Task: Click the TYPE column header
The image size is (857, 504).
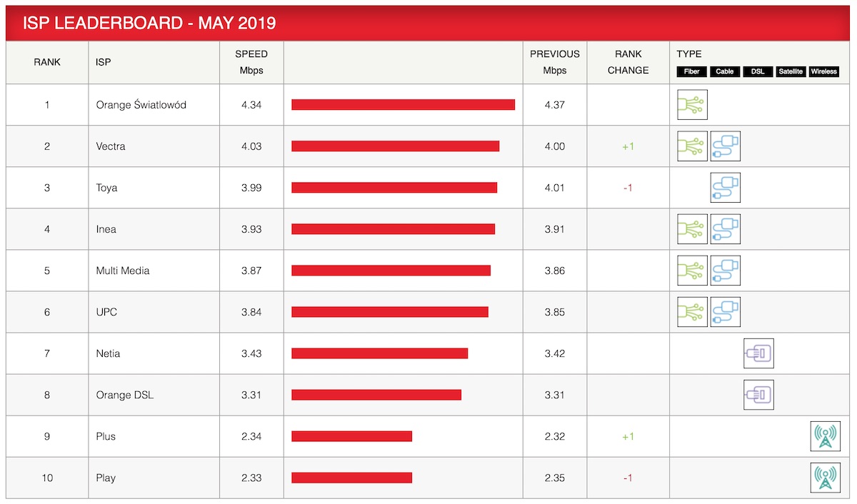Action: click(689, 54)
